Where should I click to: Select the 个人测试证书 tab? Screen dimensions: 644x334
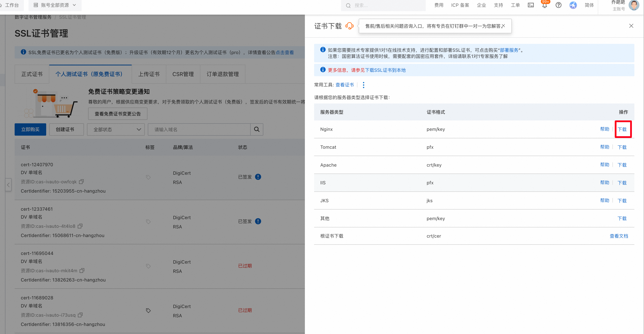tap(90, 74)
